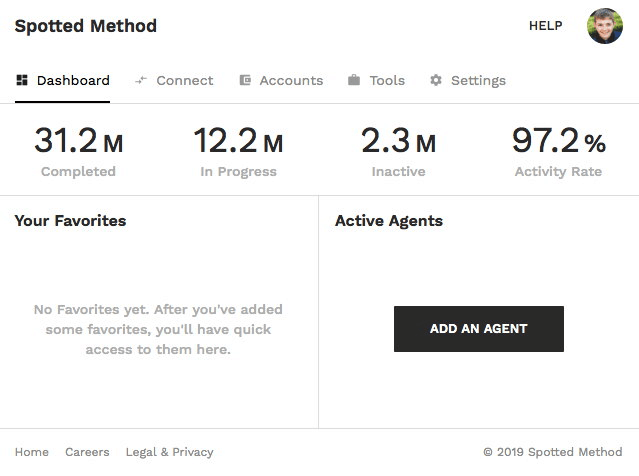Click the Dashboard grid icon
The height and width of the screenshot is (476, 639).
coord(22,80)
